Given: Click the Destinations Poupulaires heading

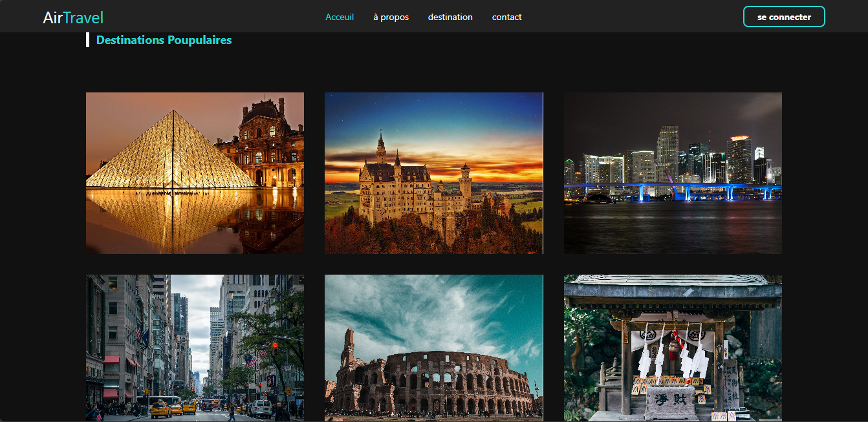Looking at the screenshot, I should tap(164, 40).
